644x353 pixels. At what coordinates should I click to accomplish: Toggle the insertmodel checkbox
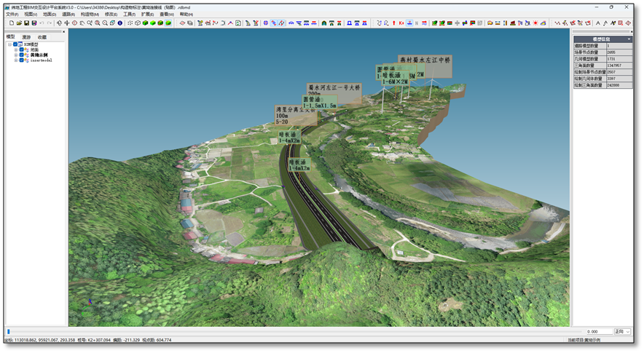22,60
